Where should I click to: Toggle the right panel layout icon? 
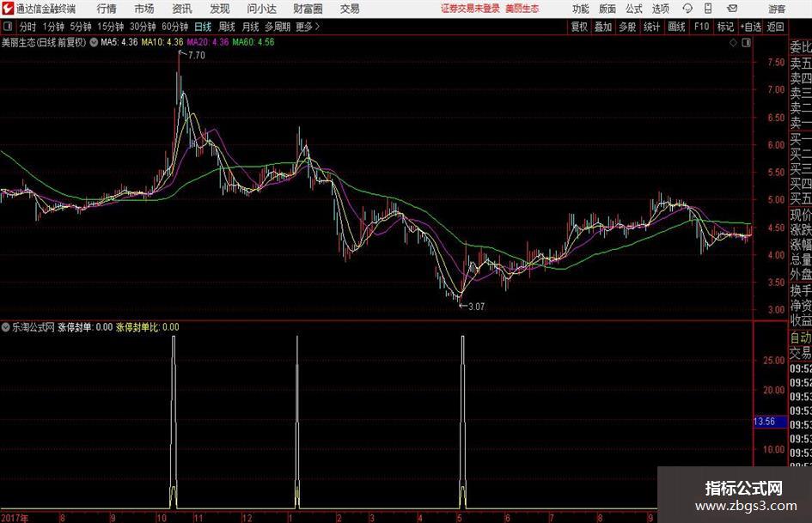(746, 43)
